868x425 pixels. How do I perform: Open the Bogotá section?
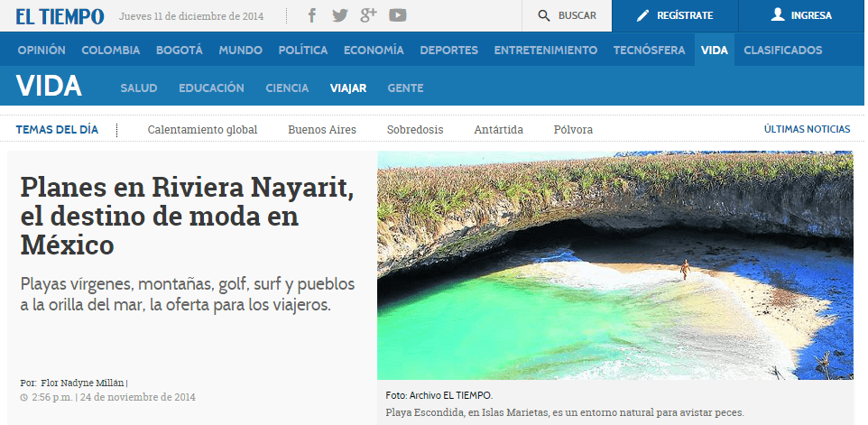pyautogui.click(x=180, y=50)
